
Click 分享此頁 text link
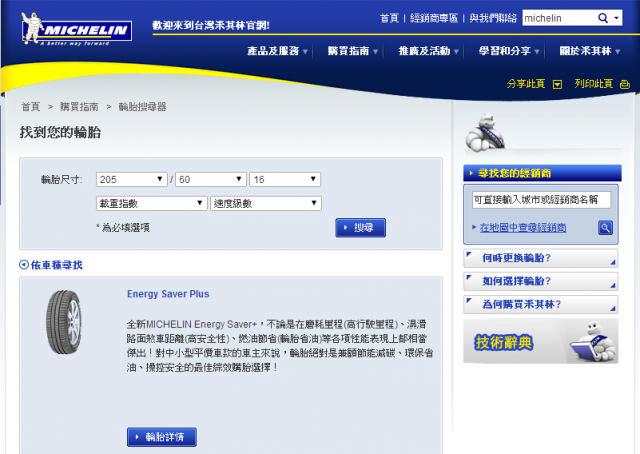[526, 84]
